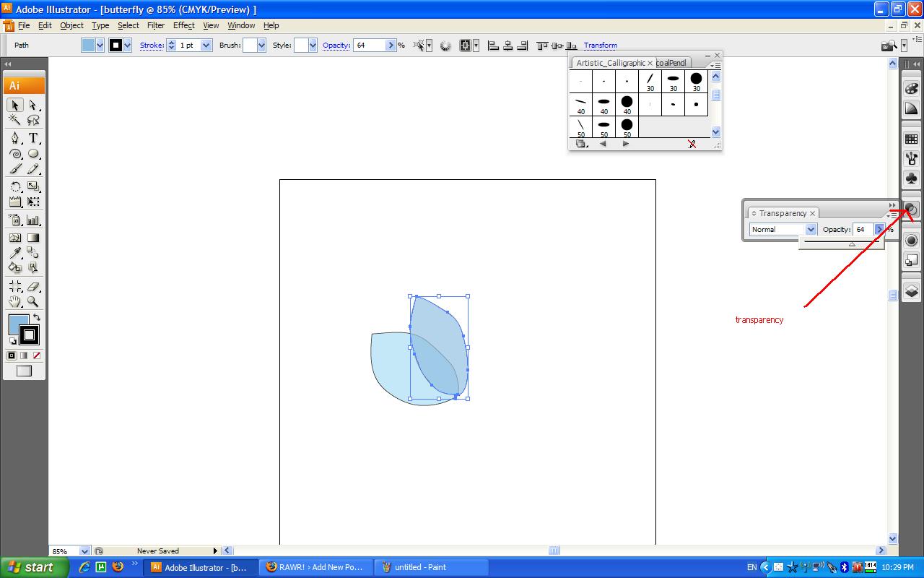Select the Hand tool
Viewport: 924px width, 578px height.
pyautogui.click(x=15, y=302)
